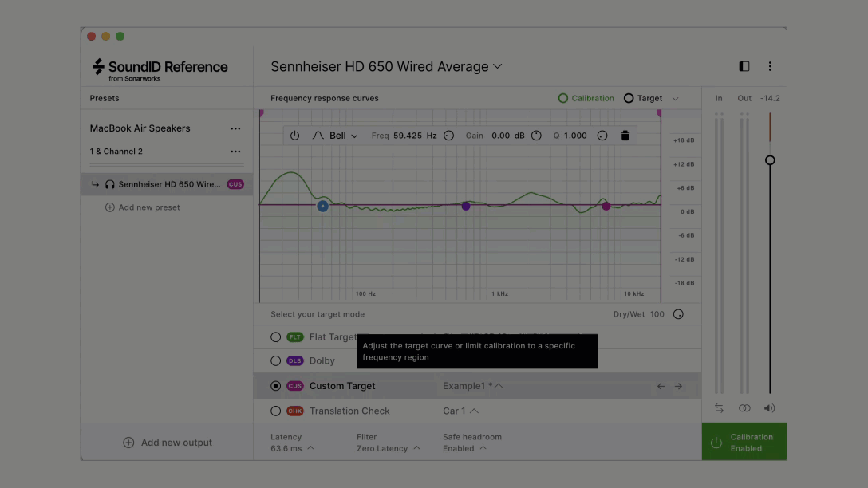The width and height of the screenshot is (868, 488).
Task: Select the Custom Target radio button
Action: pyautogui.click(x=276, y=386)
